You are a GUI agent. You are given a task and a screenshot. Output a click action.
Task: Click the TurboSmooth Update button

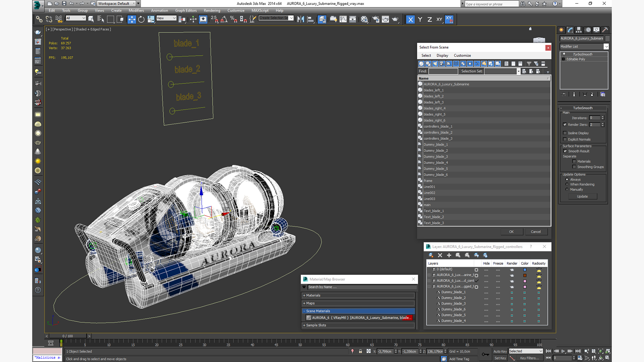pyautogui.click(x=582, y=196)
